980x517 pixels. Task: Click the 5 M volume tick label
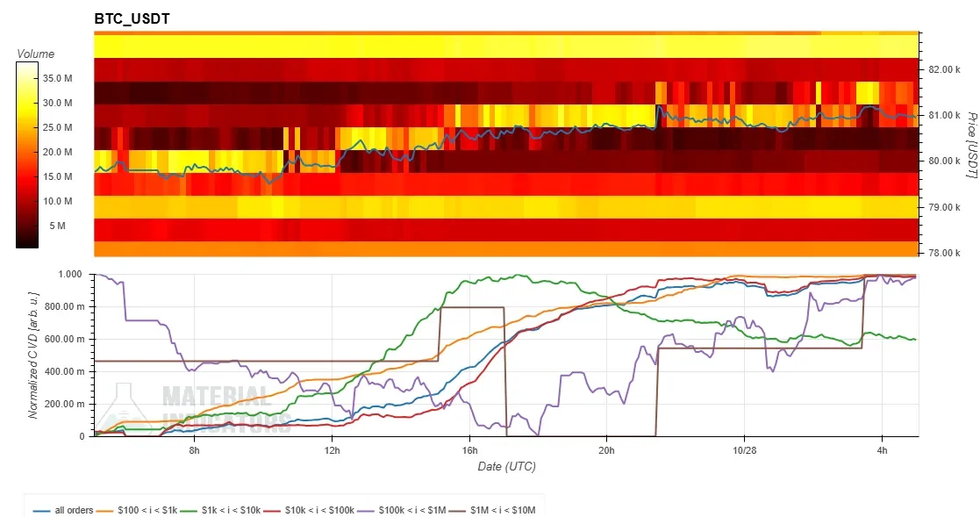coord(58,226)
